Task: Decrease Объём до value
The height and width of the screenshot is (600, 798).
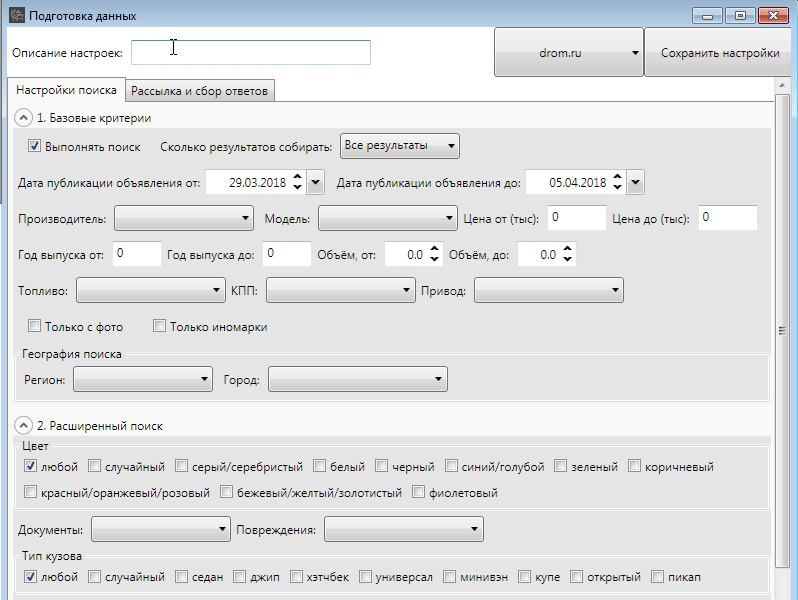Action: (x=567, y=259)
